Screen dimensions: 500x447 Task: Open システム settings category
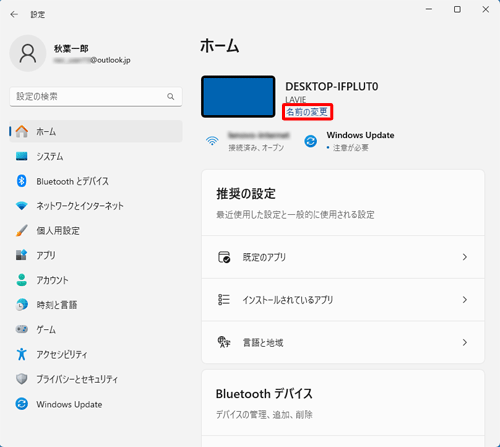(96, 156)
